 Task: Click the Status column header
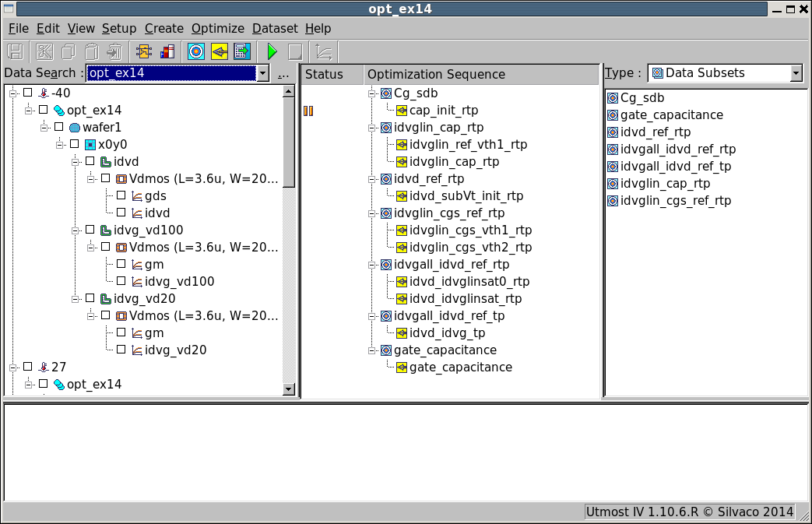click(x=332, y=75)
